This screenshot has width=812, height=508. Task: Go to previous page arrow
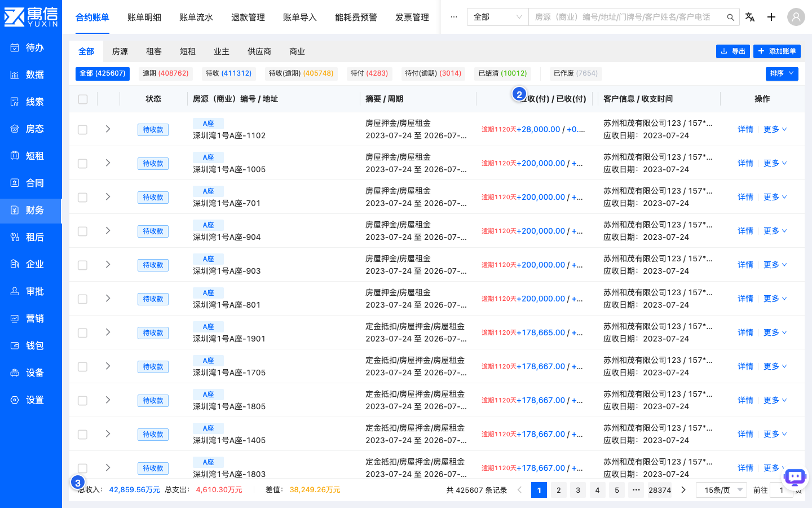(x=519, y=490)
